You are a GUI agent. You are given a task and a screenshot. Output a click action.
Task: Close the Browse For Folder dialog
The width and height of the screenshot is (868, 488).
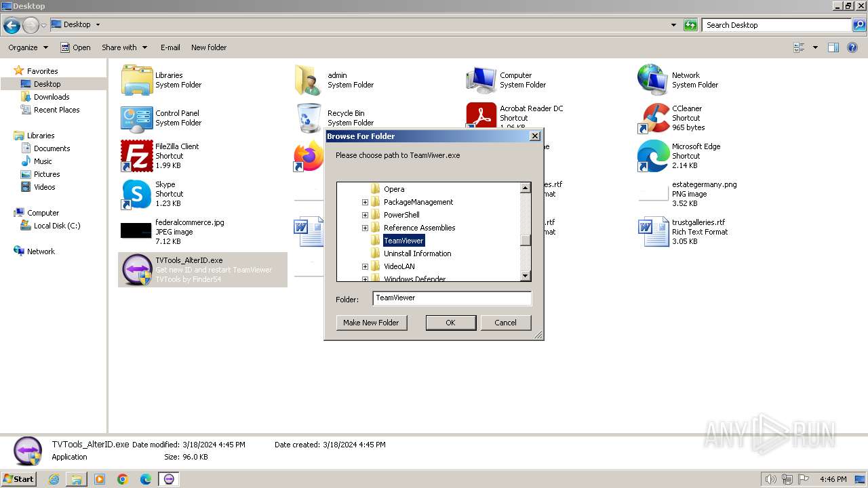pyautogui.click(x=534, y=136)
